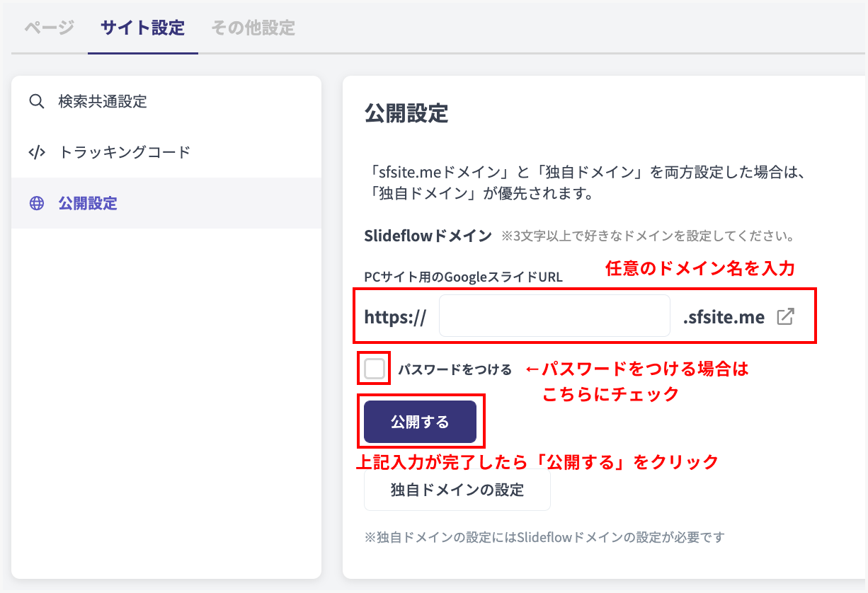Switch to the ページ tab
This screenshot has height=593, width=868.
49,28
